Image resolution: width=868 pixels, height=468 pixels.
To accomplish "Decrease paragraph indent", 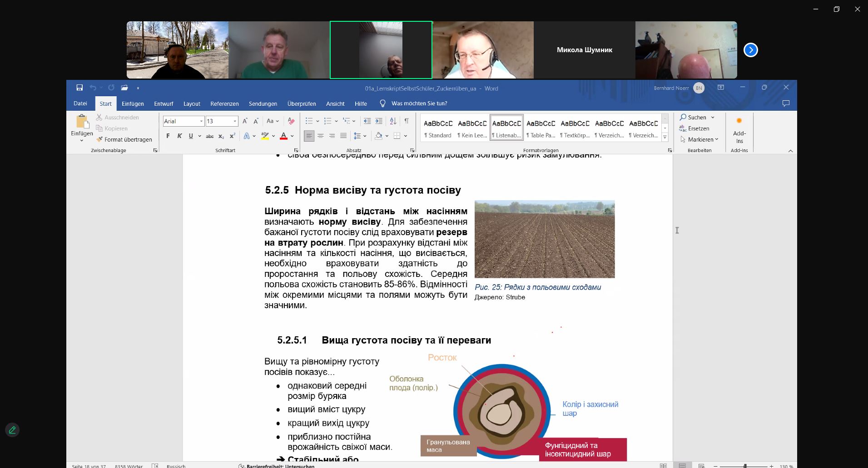I will click(367, 121).
